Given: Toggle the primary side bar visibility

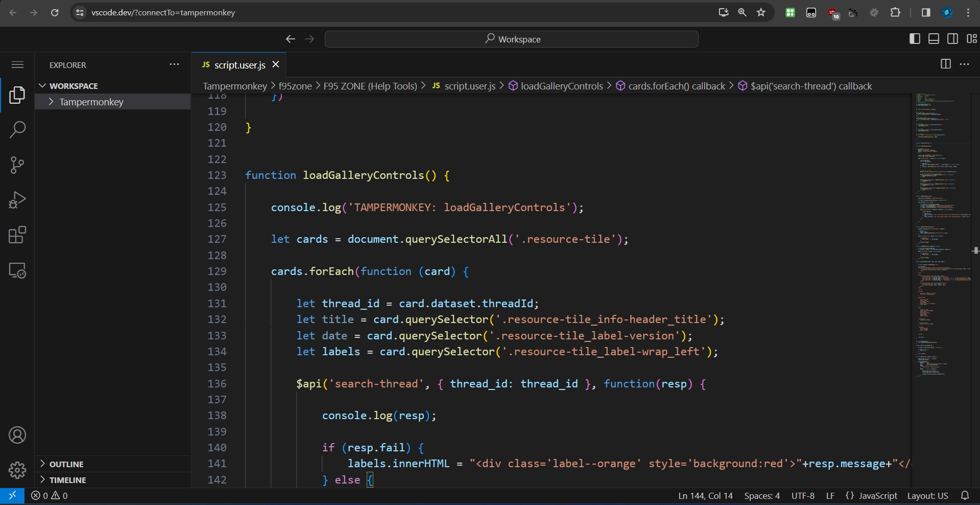Looking at the screenshot, I should pos(915,39).
